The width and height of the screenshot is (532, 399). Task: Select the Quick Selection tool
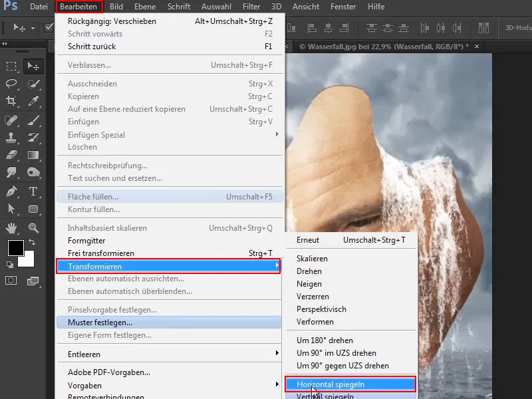point(33,84)
